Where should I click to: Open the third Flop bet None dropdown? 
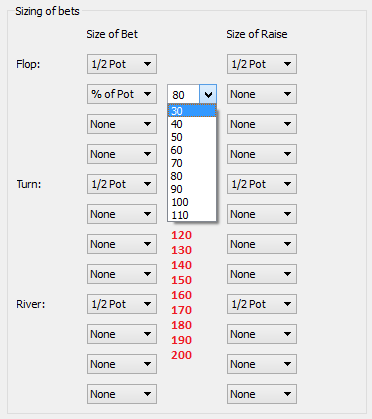click(122, 124)
